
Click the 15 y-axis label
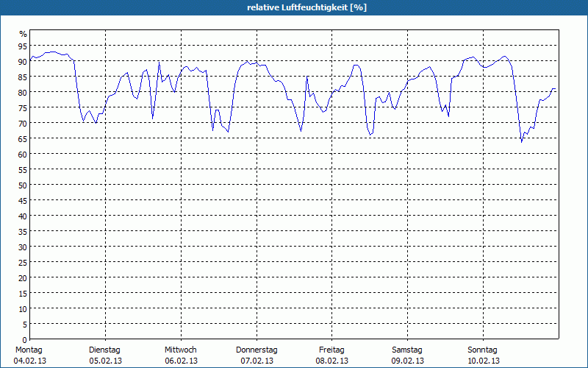tap(23, 293)
